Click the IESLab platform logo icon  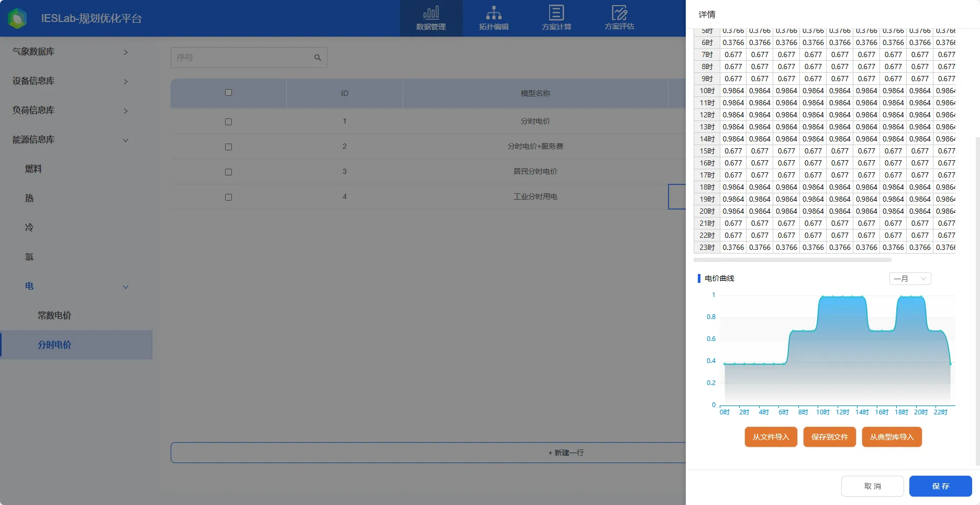click(17, 18)
